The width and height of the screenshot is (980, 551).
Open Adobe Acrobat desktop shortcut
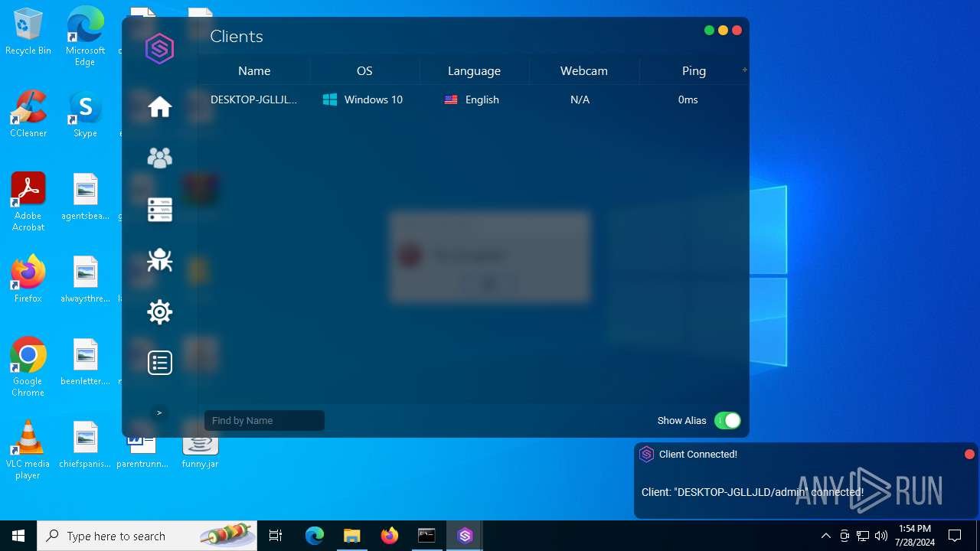pos(28,201)
